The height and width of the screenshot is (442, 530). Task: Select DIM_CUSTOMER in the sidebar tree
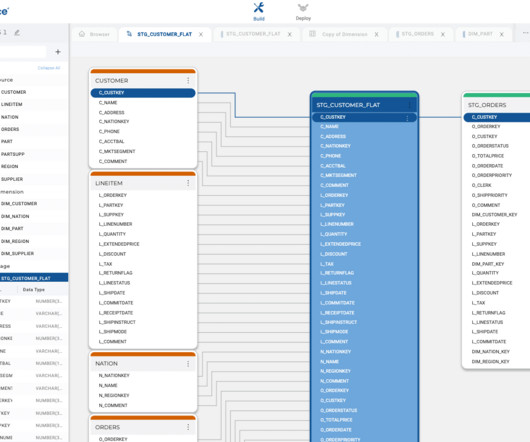tap(19, 203)
